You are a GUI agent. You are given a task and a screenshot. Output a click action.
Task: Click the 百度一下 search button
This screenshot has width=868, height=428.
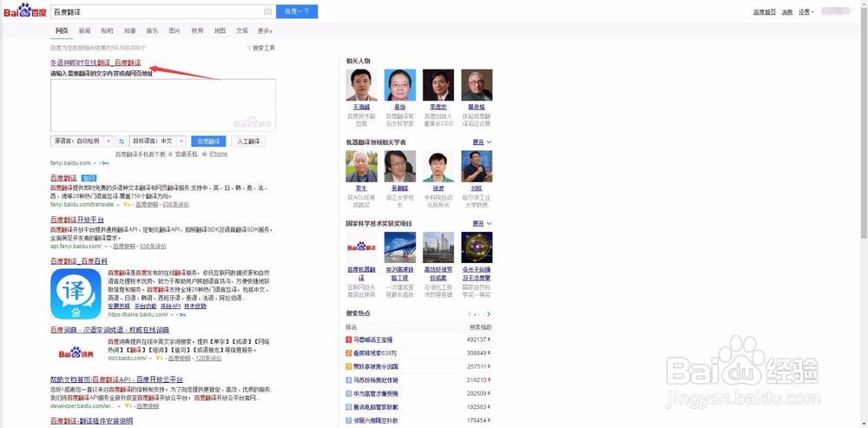point(297,11)
